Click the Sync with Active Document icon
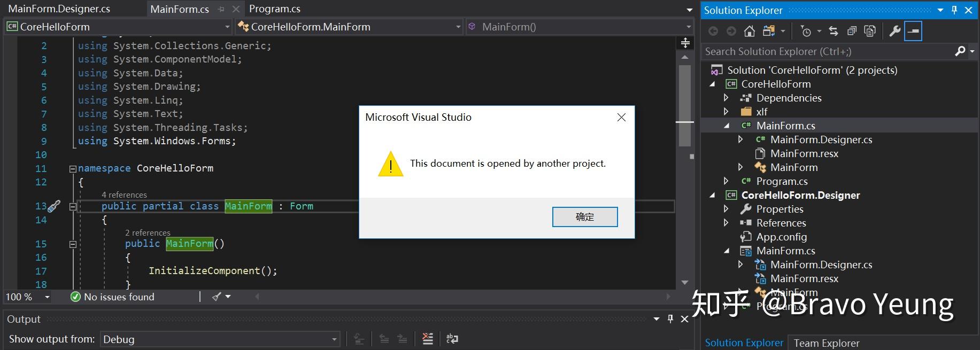The image size is (980, 350). (x=834, y=32)
